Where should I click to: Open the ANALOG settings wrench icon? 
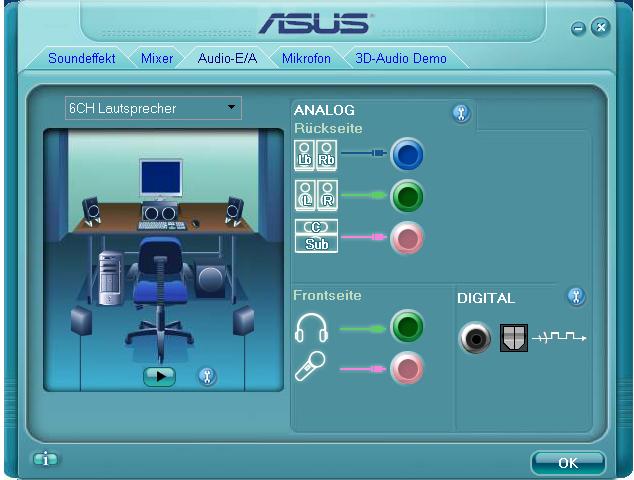pyautogui.click(x=461, y=113)
